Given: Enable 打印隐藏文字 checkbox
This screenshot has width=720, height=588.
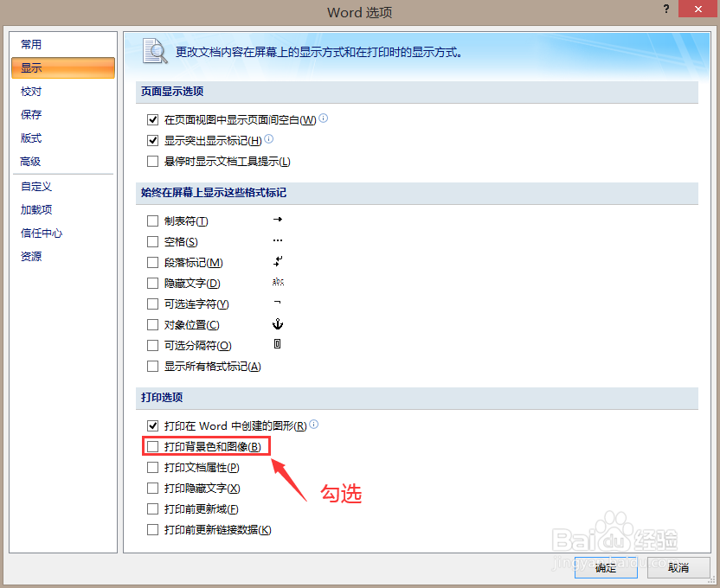Looking at the screenshot, I should click(152, 488).
